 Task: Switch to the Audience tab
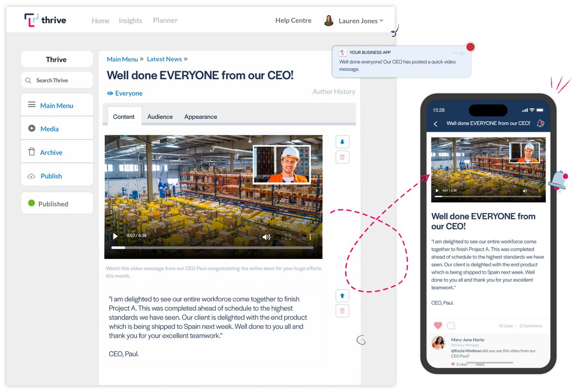[159, 116]
